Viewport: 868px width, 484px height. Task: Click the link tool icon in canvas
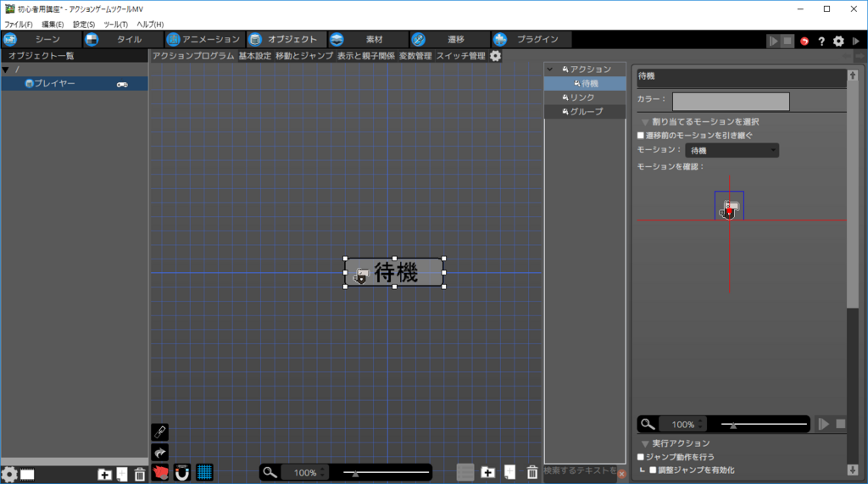(160, 432)
